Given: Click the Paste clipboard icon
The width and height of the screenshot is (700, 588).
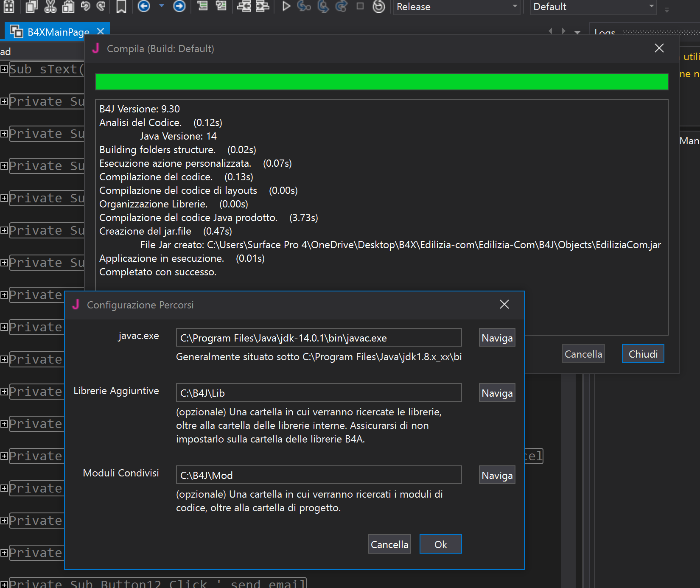Looking at the screenshot, I should click(68, 6).
